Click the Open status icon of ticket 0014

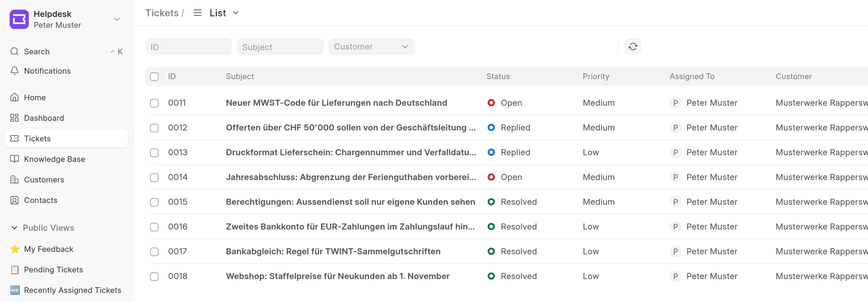point(491,177)
